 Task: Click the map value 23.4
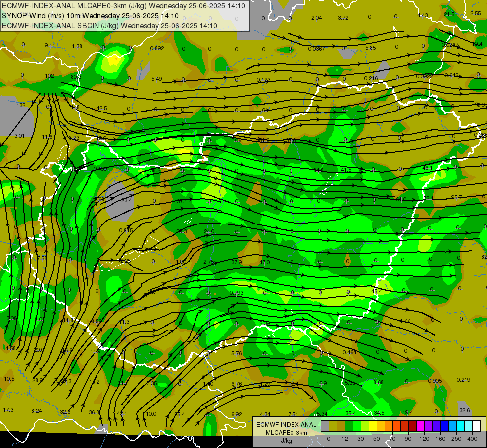click(x=127, y=200)
